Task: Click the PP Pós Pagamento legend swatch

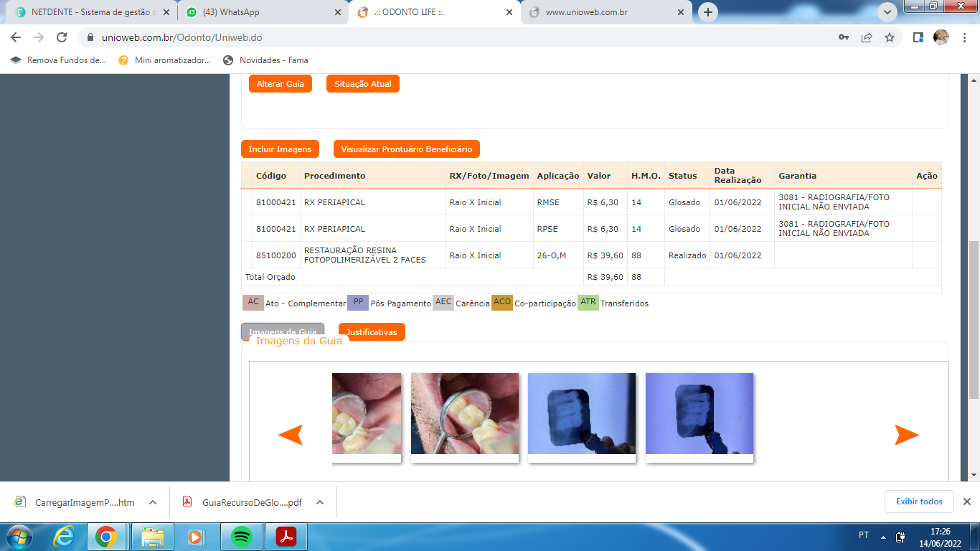Action: (358, 303)
